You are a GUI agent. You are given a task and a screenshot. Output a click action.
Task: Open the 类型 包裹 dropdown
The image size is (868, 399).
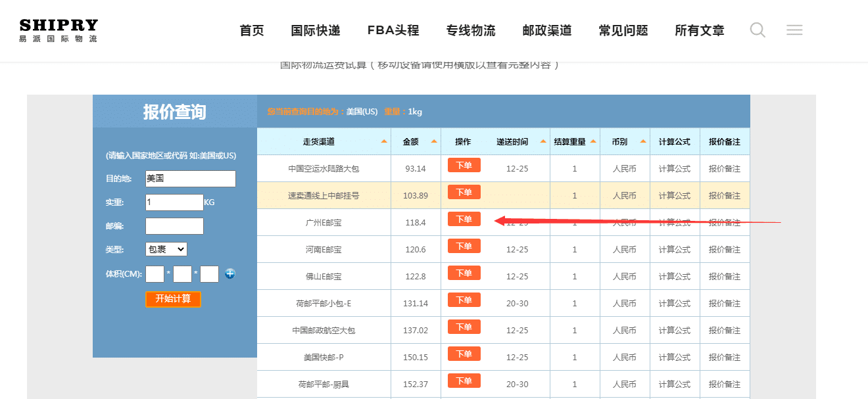pyautogui.click(x=166, y=249)
